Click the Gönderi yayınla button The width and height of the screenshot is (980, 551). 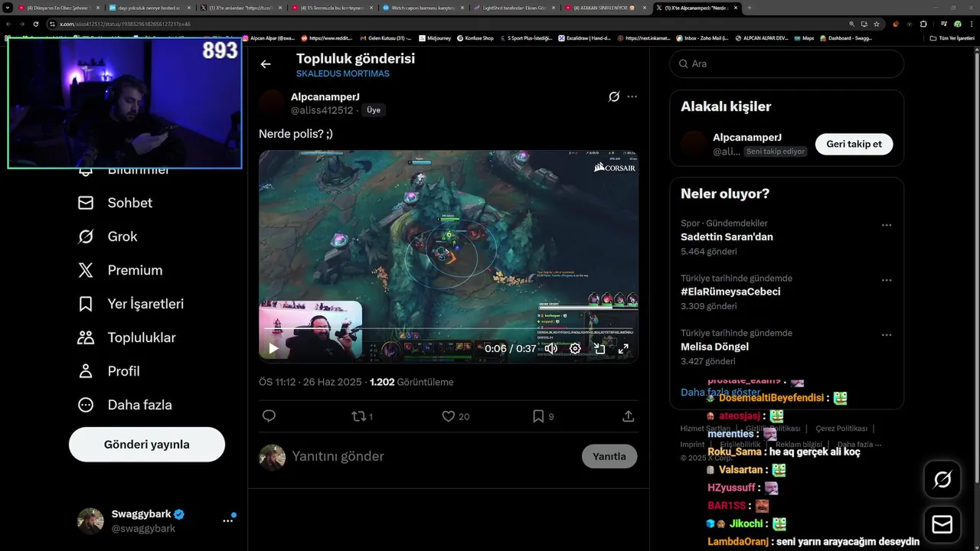[x=147, y=445]
